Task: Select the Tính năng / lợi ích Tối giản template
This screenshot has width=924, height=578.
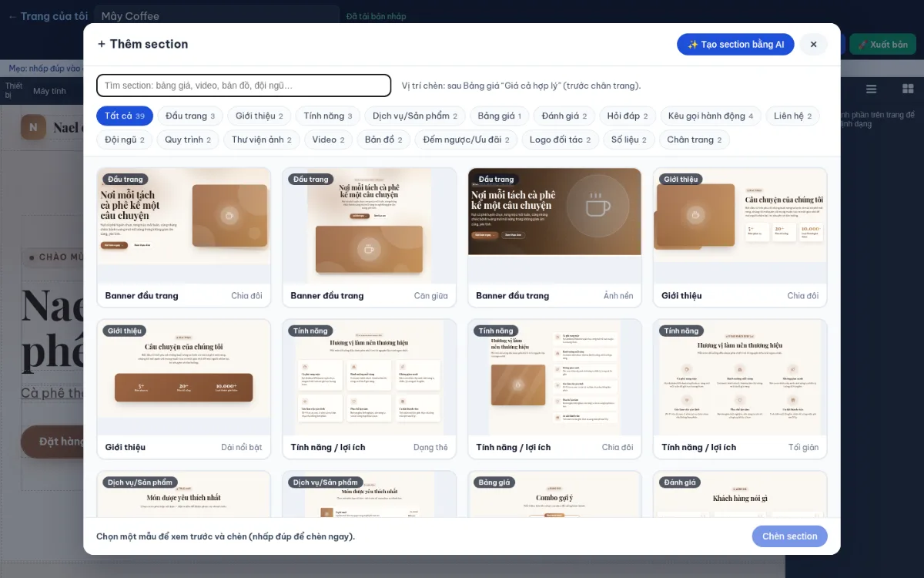Action: coord(740,389)
